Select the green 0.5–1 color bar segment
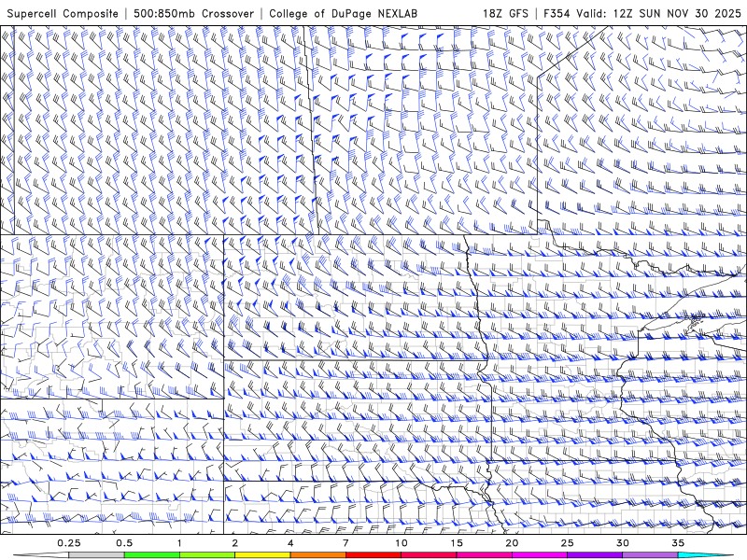The height and width of the screenshot is (560, 747). (x=152, y=555)
